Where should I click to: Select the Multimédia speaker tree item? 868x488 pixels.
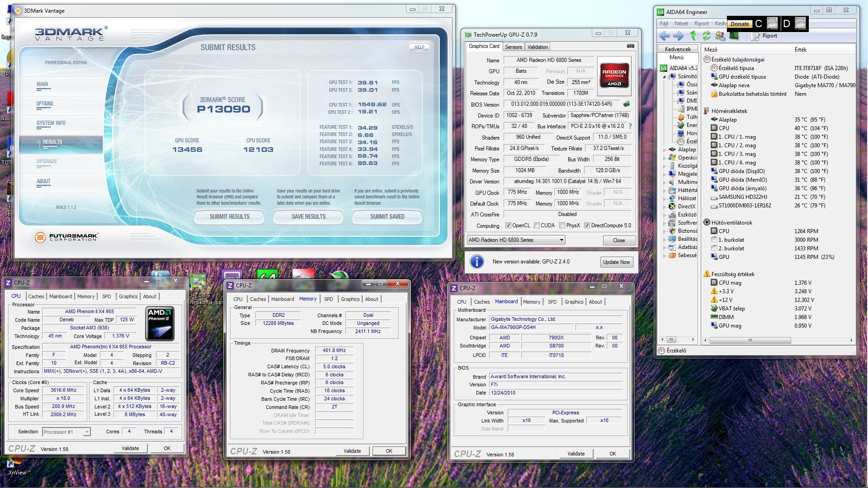tap(683, 182)
